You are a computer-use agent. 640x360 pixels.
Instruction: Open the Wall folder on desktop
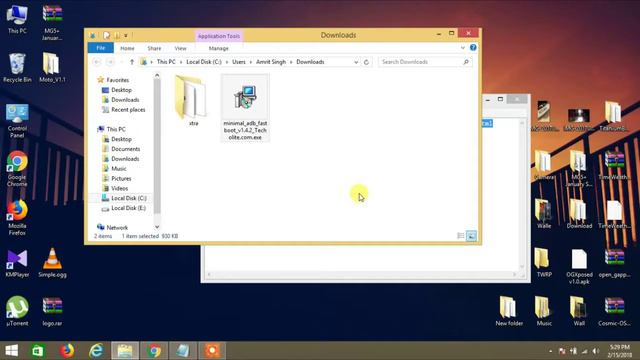point(579,311)
